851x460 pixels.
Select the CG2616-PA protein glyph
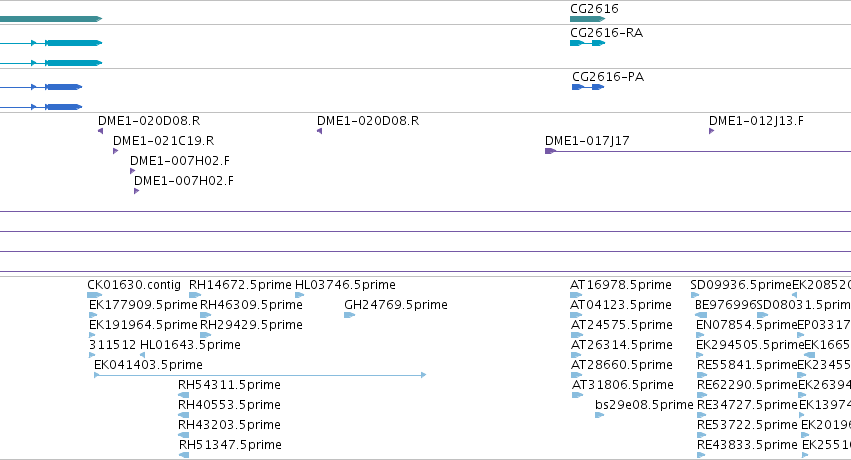tap(588, 87)
